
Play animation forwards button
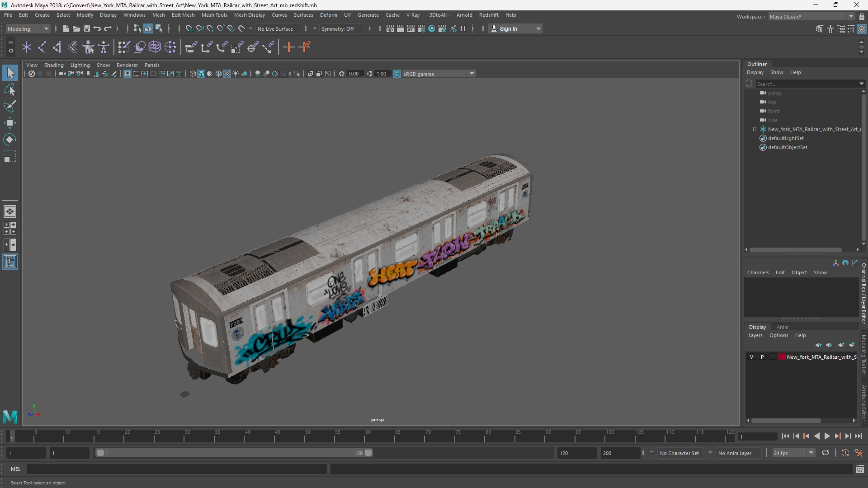click(827, 436)
